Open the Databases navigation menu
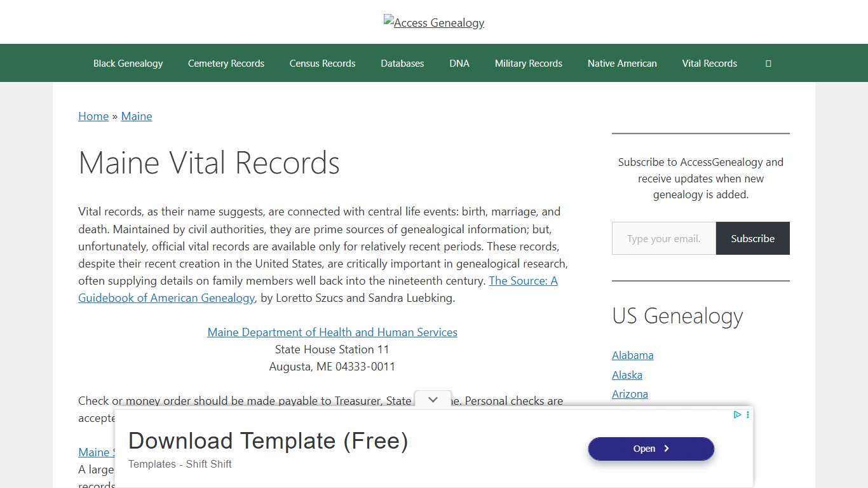Screen dimensions: 868x488 coord(402,63)
